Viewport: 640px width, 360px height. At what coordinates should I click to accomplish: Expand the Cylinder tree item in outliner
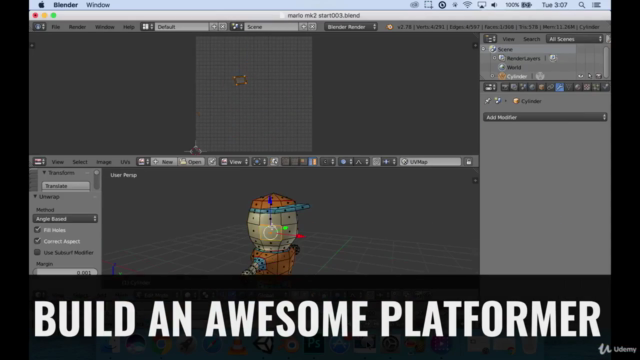pyautogui.click(x=492, y=76)
